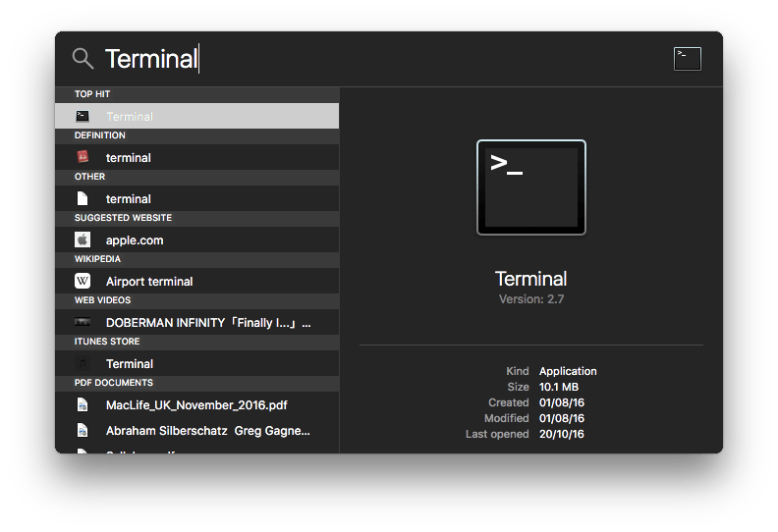Click the Terminal app icon in Top Hit row
Image resolution: width=778 pixels, height=532 pixels.
coord(83,116)
